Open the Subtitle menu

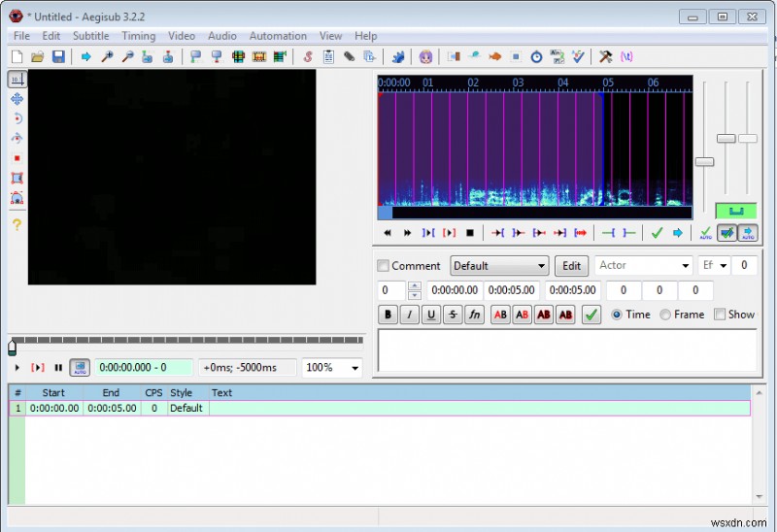90,36
